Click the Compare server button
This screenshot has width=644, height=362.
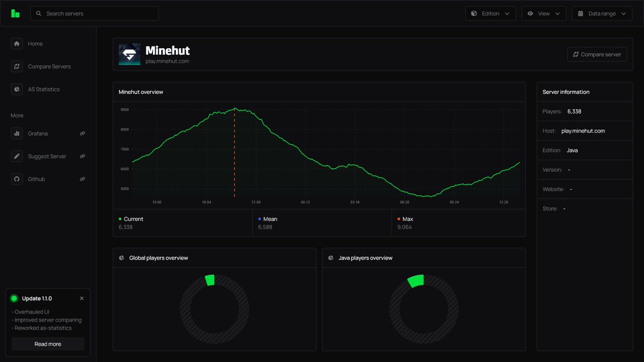(597, 54)
